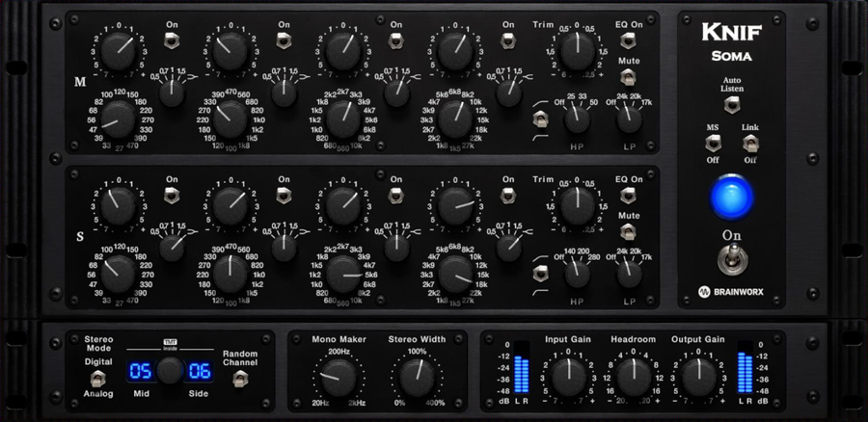Click the Output Gain knob
This screenshot has height=422, width=868.
(x=701, y=373)
